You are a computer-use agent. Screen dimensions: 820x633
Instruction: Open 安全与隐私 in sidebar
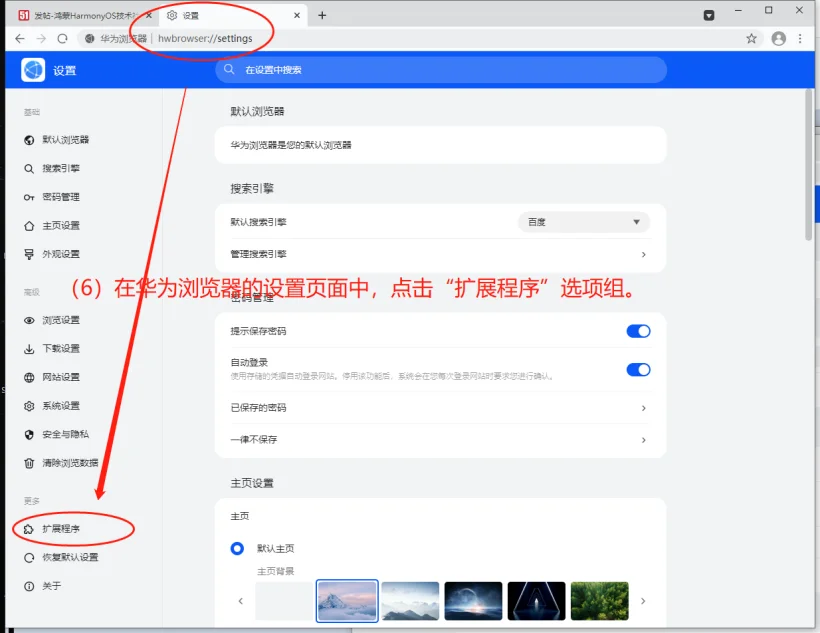pos(56,434)
